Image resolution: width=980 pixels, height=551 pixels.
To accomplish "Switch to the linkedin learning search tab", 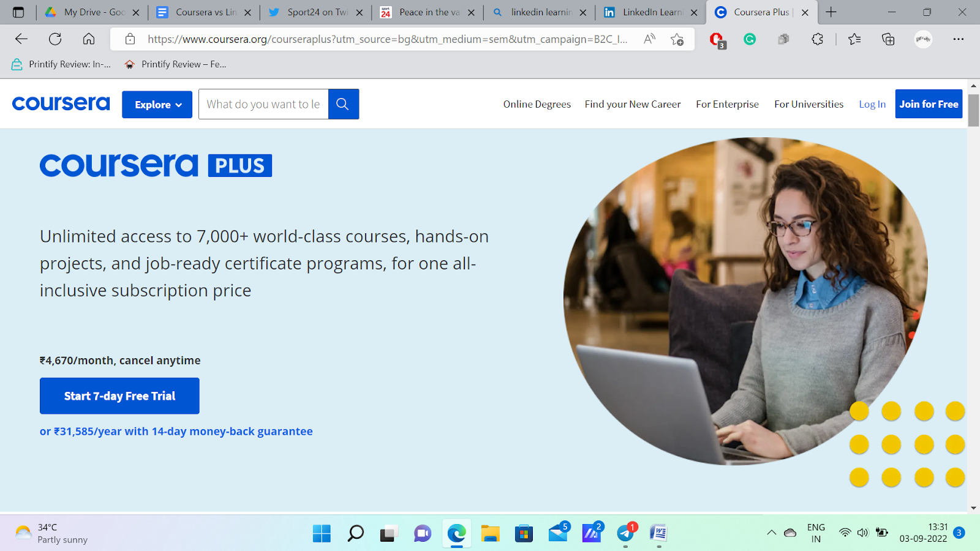I will (x=540, y=12).
